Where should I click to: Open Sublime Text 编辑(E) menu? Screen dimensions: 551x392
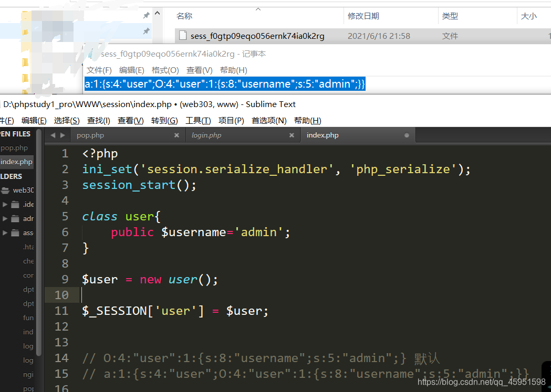coord(34,121)
